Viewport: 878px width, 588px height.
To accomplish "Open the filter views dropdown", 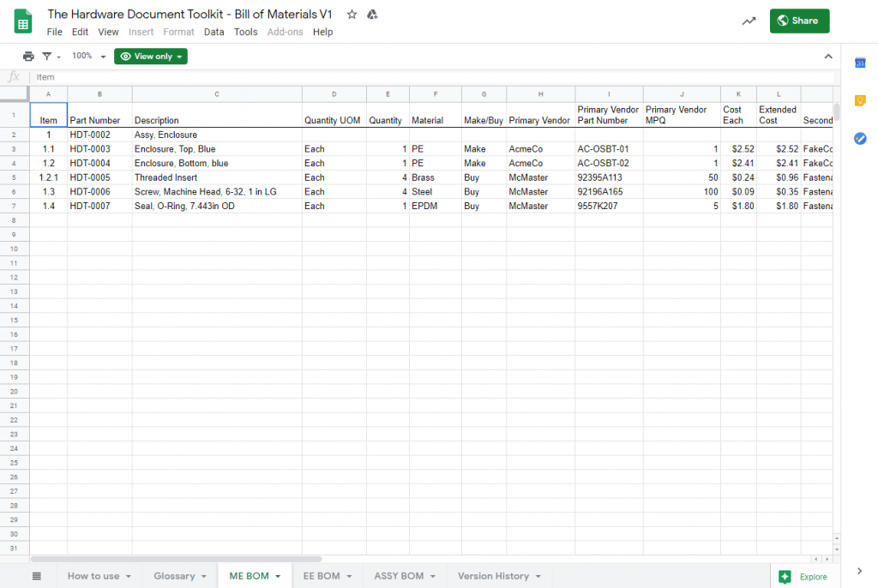I will tap(51, 57).
